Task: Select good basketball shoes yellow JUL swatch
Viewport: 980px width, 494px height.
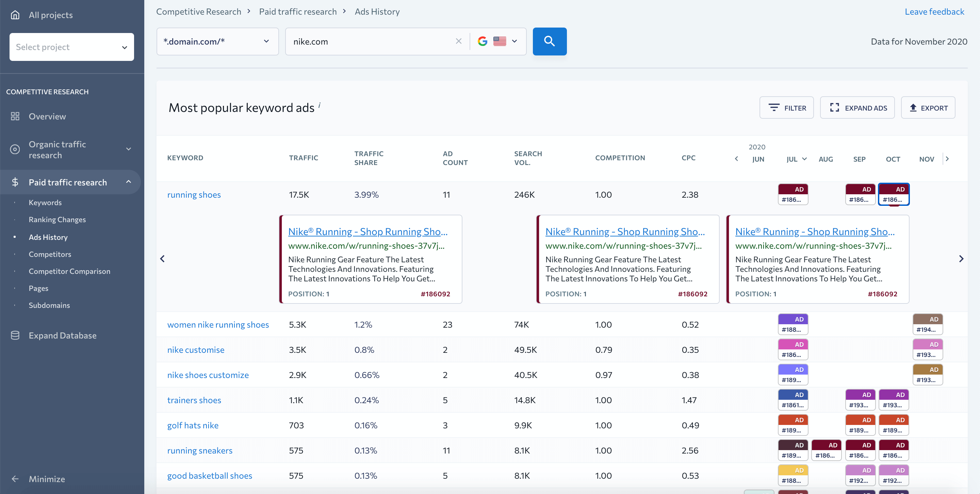Action: (793, 475)
